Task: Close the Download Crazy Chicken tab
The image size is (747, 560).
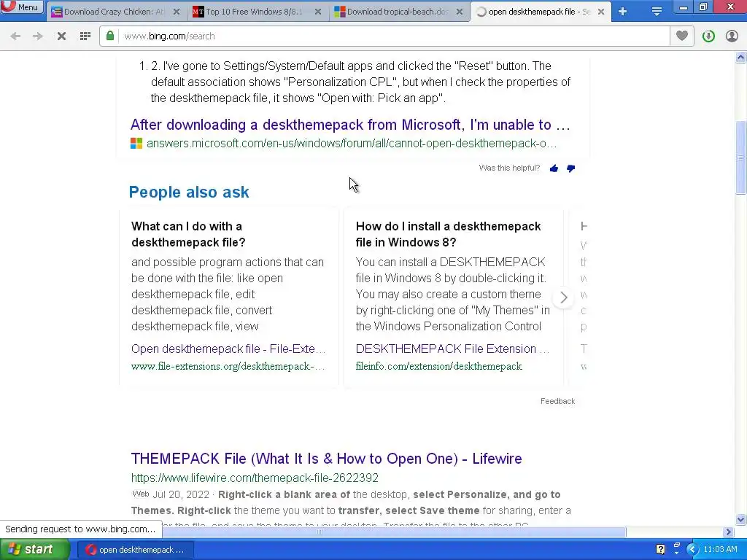Action: pos(177,12)
